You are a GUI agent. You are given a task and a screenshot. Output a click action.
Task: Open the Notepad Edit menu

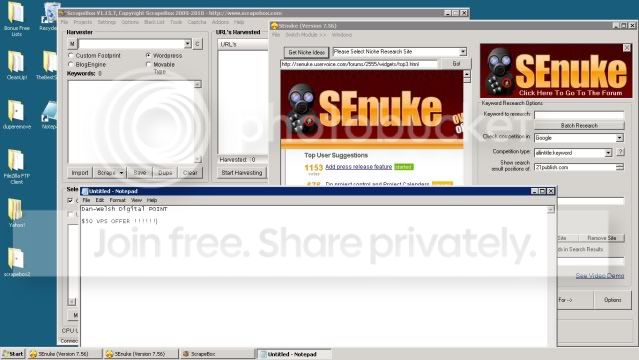point(100,200)
